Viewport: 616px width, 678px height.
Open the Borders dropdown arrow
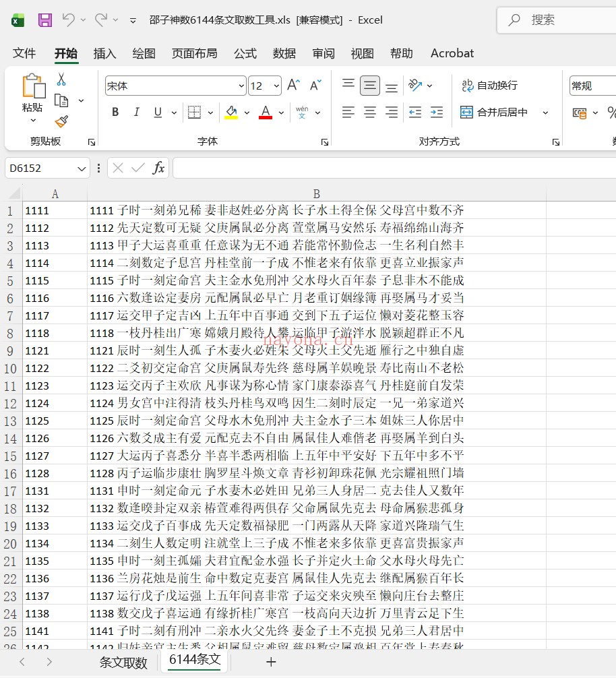pos(210,113)
